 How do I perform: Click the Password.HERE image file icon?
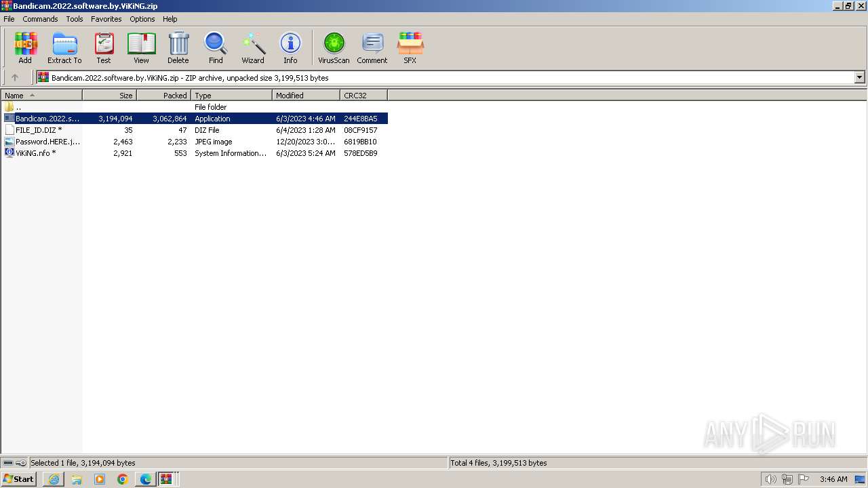9,141
